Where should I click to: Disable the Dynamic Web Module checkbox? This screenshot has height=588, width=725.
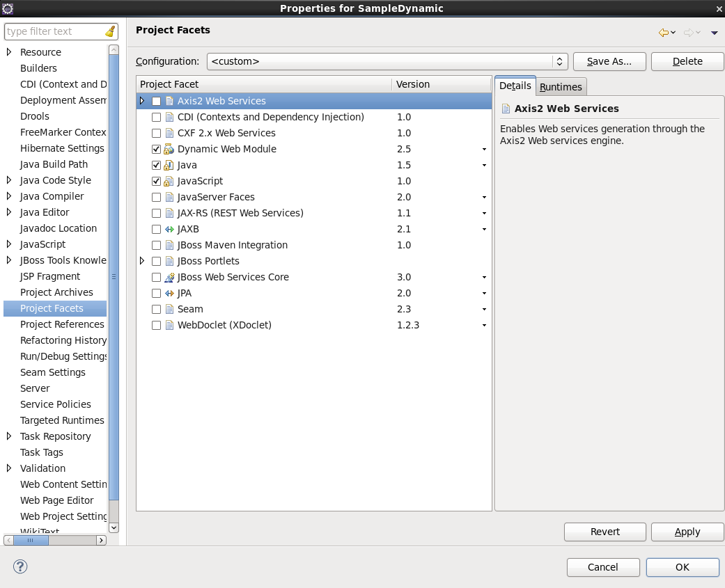click(x=156, y=149)
